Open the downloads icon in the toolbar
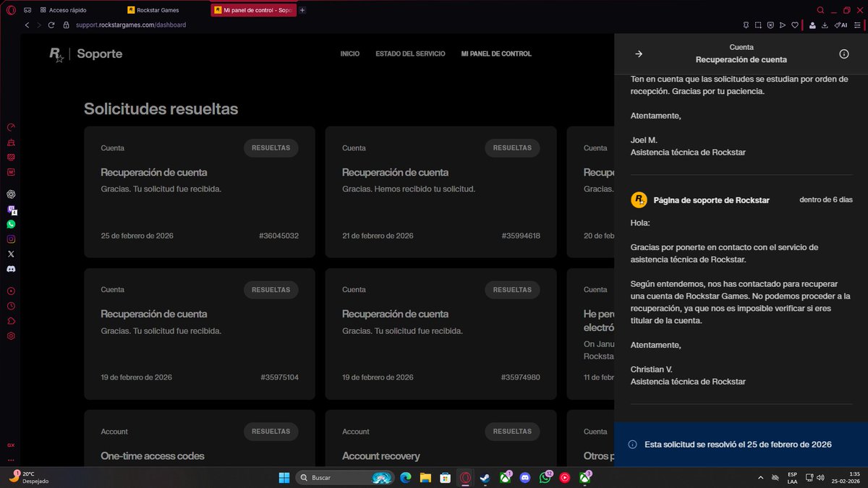Viewport: 868px width, 488px height. [825, 25]
